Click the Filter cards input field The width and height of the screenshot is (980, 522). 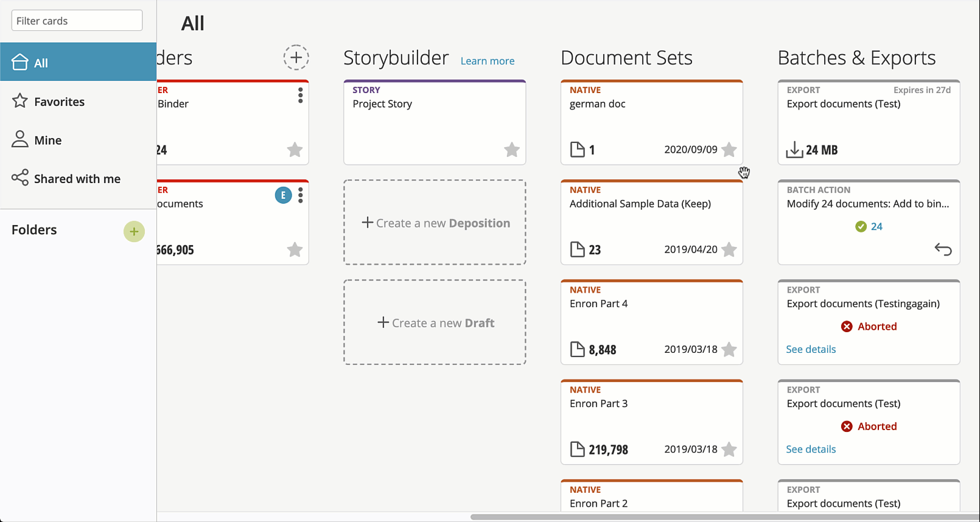(x=77, y=21)
